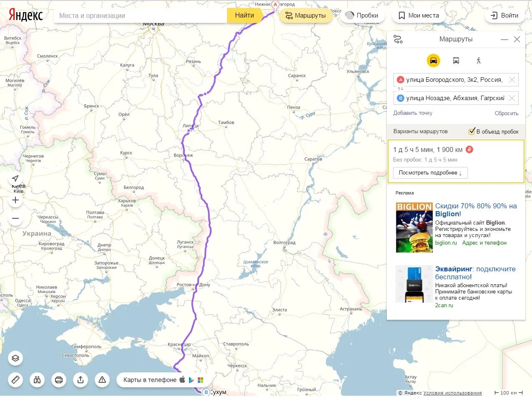The width and height of the screenshot is (532, 397).
Task: Click 'Условия использования' link
Action: (452, 393)
